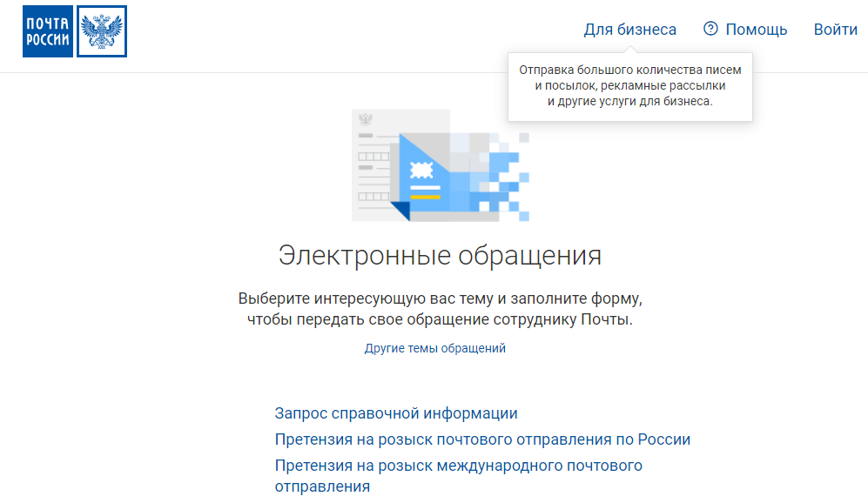This screenshot has height=503, width=868.
Task: Open Запрос справочной информации
Action: [398, 415]
